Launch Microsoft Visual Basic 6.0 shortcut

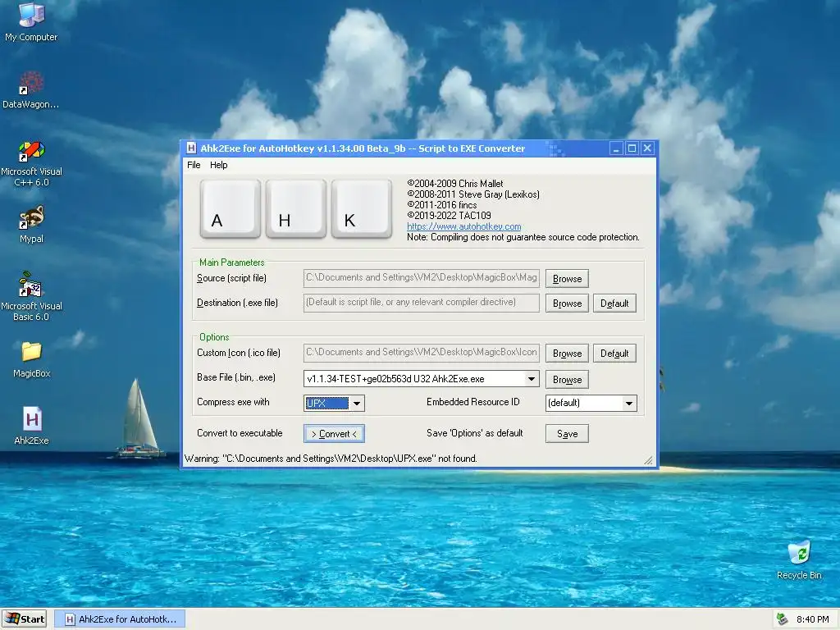[x=31, y=296]
